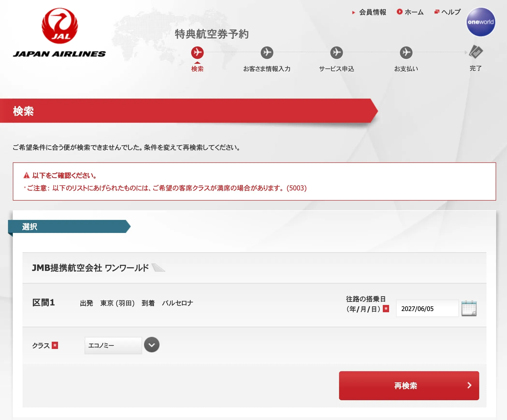Click the JMB提携航空会社 ワンワールド heading
The width and height of the screenshot is (507, 420).
coord(90,268)
